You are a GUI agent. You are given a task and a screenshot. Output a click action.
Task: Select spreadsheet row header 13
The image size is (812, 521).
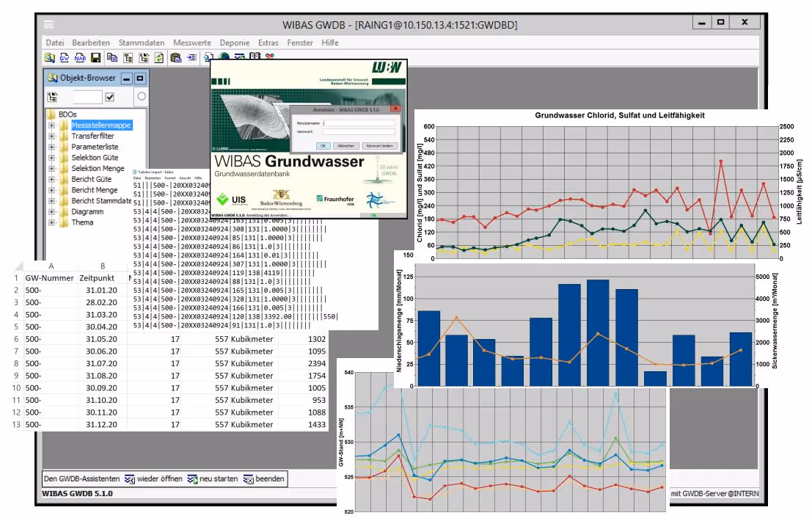click(16, 425)
